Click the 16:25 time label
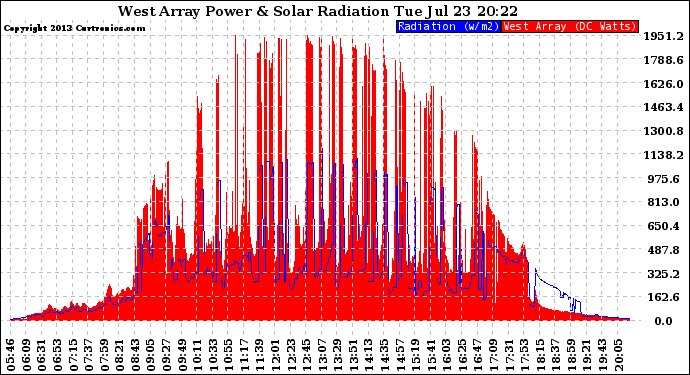Viewport: 690px width, 375px height. click(x=462, y=355)
